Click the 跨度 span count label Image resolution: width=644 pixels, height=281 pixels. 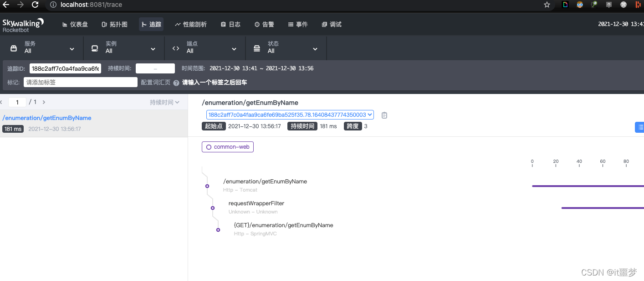pos(353,126)
